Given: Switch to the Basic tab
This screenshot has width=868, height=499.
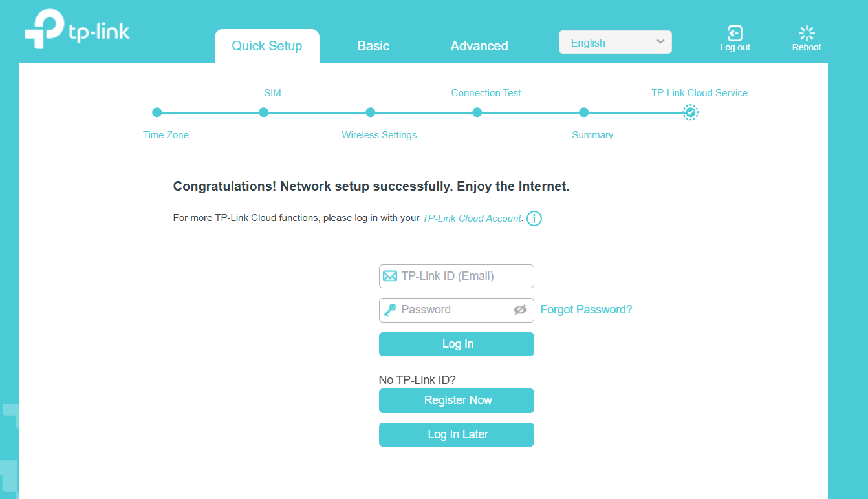Looking at the screenshot, I should [373, 46].
